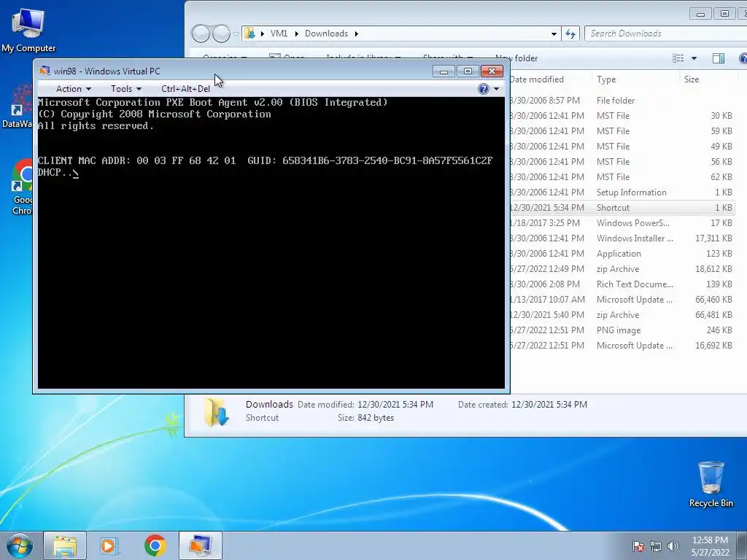Click the Downloads breadcrumb in the address bar
This screenshot has height=560, width=747.
coord(326,34)
